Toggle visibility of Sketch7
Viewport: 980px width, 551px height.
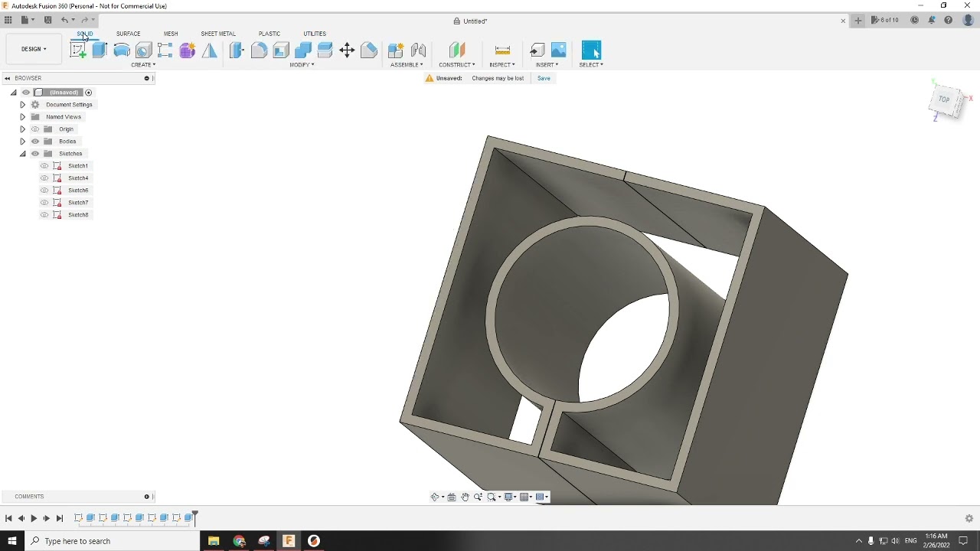pyautogui.click(x=44, y=203)
